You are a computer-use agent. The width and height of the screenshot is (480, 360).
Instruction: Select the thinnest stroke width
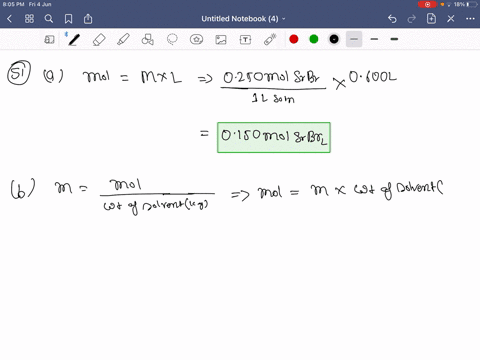[x=354, y=39]
